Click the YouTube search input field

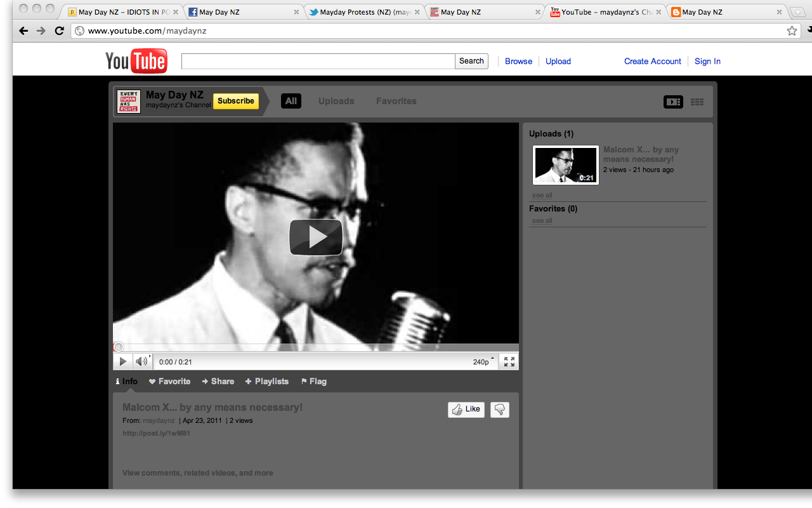coord(318,61)
